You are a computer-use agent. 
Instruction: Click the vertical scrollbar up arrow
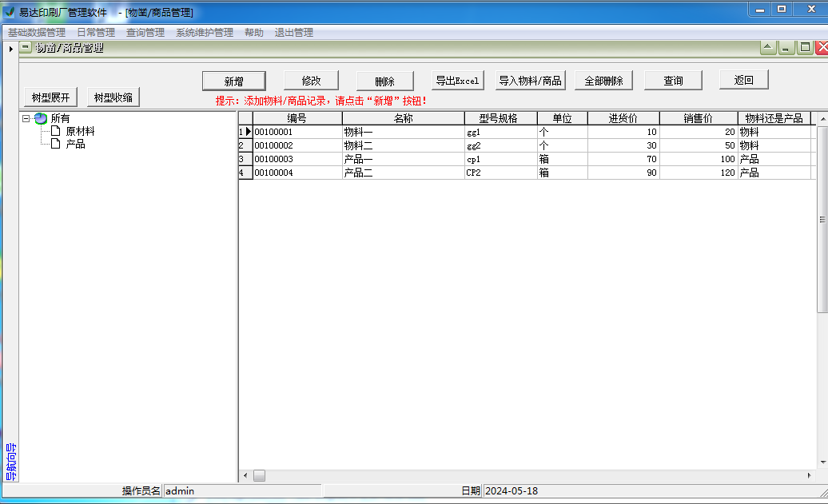(x=822, y=119)
